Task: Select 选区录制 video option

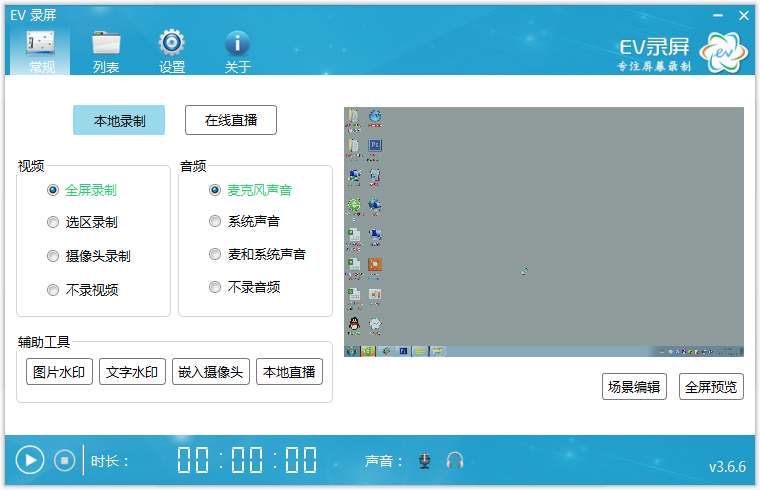Action: pyautogui.click(x=53, y=222)
